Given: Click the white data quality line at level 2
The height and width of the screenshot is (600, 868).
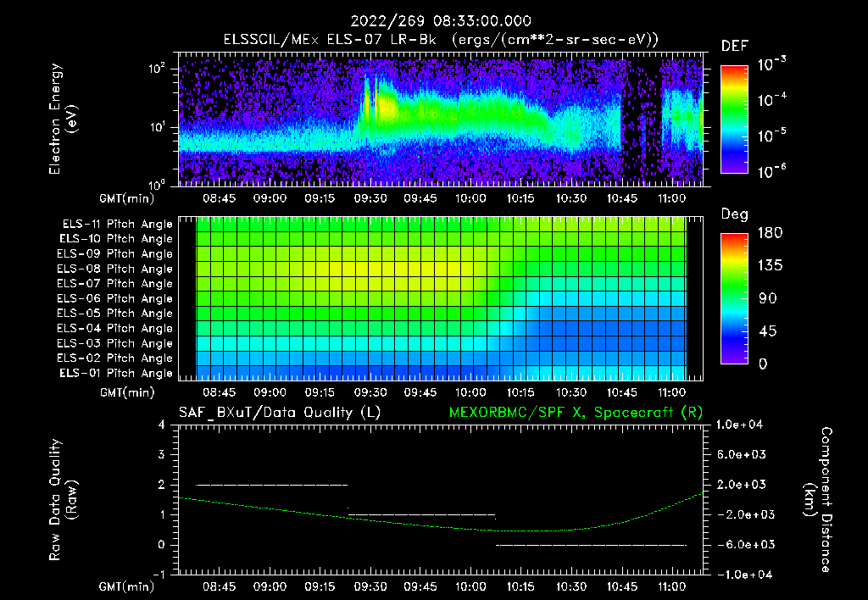Looking at the screenshot, I should point(272,485).
